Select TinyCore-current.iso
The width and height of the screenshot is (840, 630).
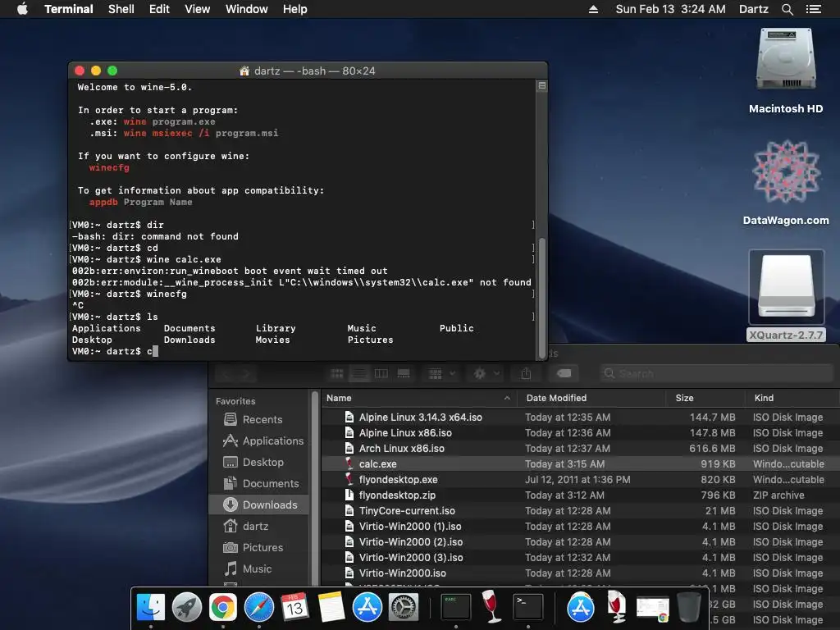pyautogui.click(x=580, y=510)
